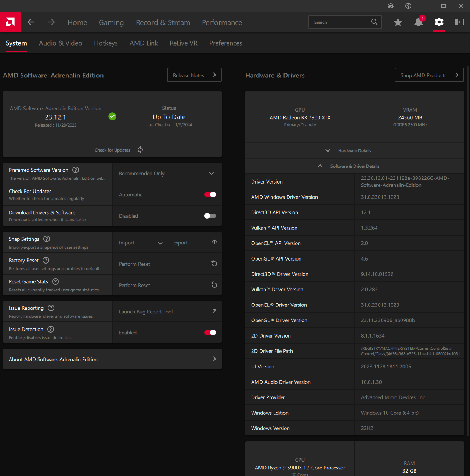Go forward with the right arrow
Viewport: 470px width, 476px height.
[51, 22]
